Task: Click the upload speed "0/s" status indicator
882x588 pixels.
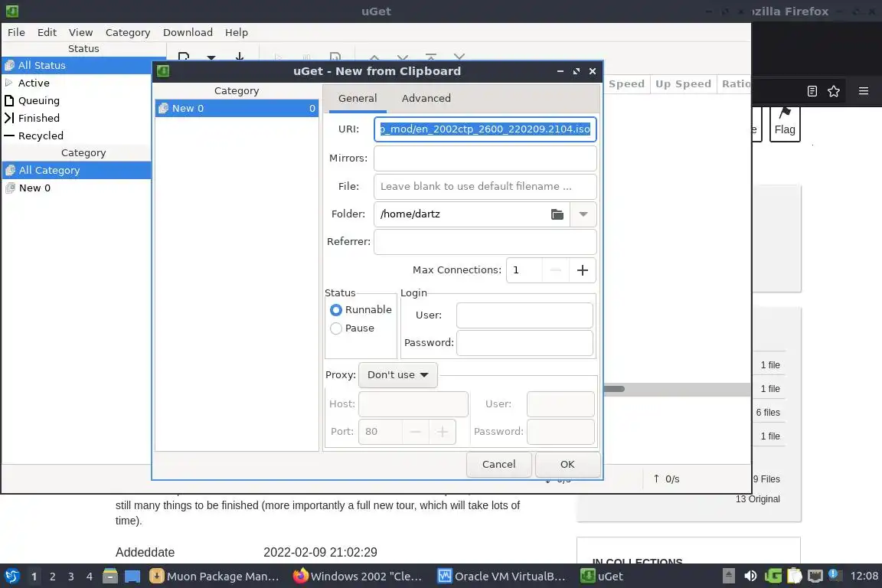Action: pos(667,479)
